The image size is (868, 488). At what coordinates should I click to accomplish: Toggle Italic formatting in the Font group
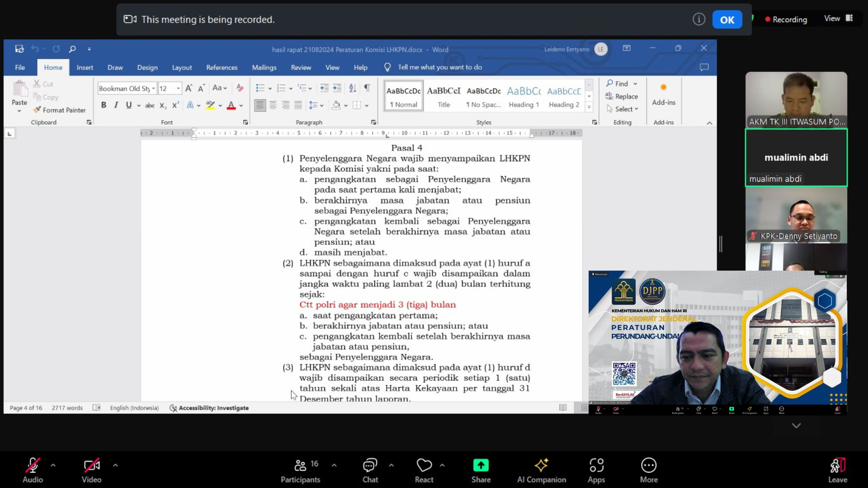[116, 105]
